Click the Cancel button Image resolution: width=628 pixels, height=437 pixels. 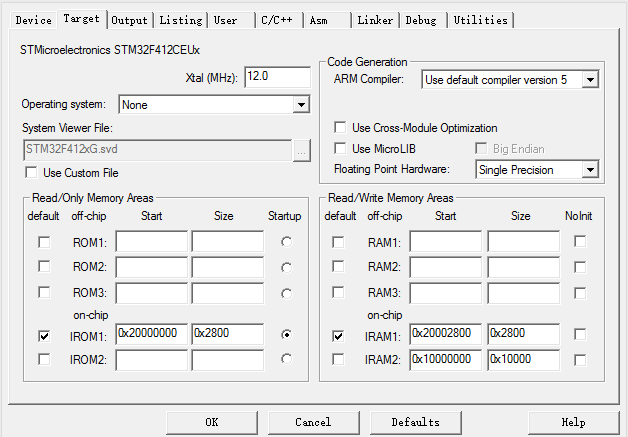314,422
